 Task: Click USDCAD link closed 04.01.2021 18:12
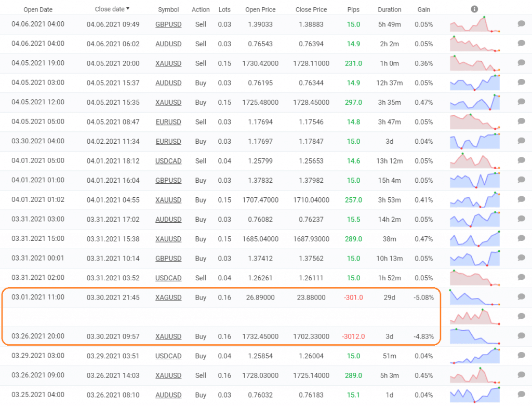pos(168,161)
